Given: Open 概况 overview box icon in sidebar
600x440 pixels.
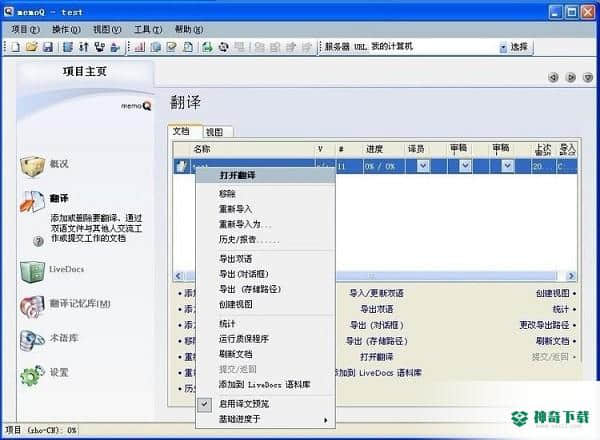Looking at the screenshot, I should click(x=32, y=166).
